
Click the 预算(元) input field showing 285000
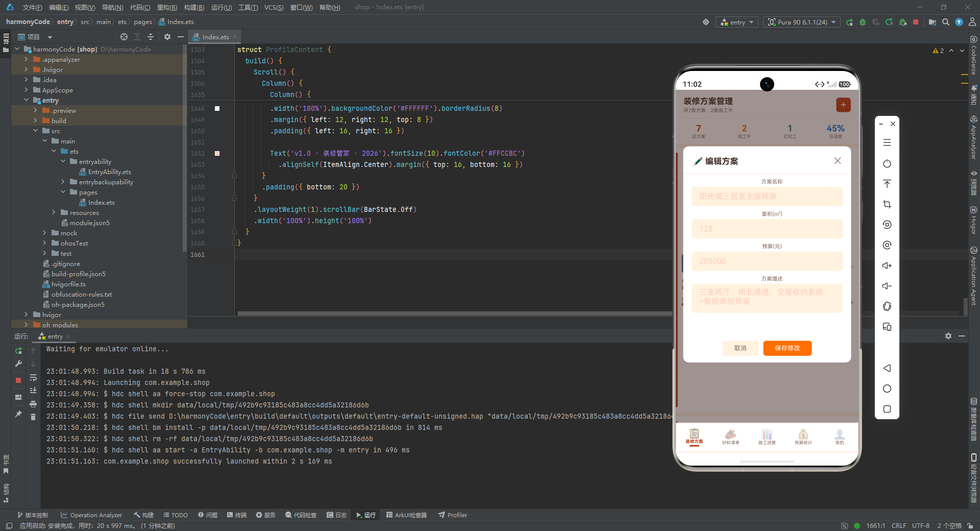767,261
